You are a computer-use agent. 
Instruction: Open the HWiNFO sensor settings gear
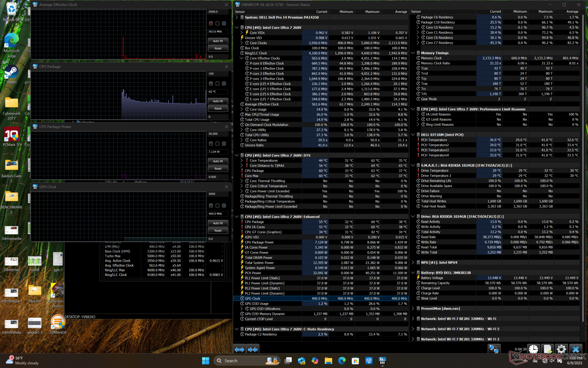[x=561, y=349]
